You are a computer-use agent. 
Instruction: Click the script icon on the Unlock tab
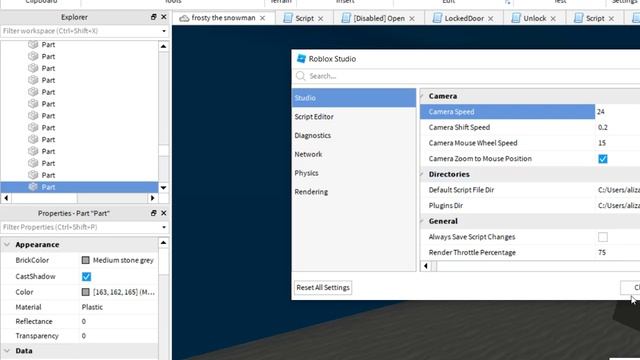[516, 18]
